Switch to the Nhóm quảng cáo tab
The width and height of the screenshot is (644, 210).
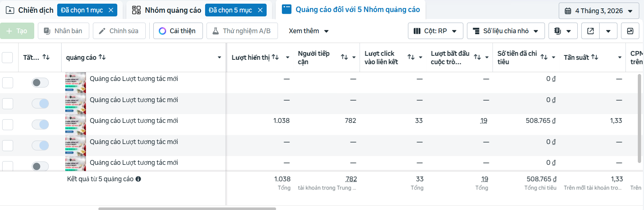[x=166, y=10]
